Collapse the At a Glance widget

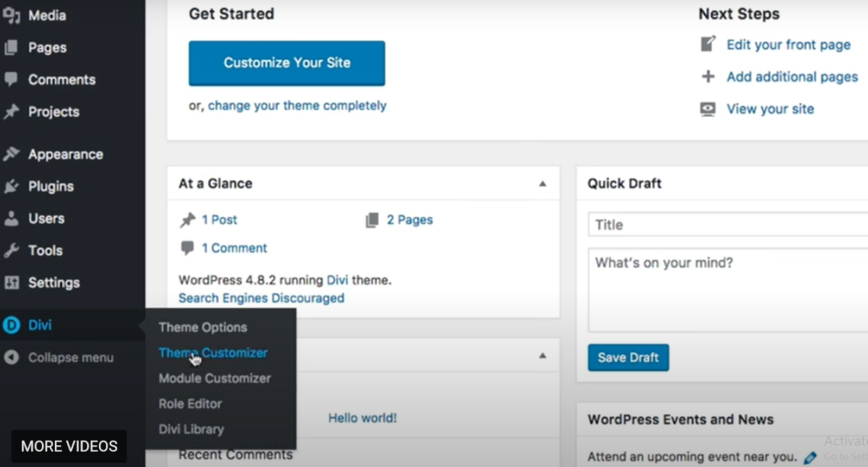coord(542,184)
